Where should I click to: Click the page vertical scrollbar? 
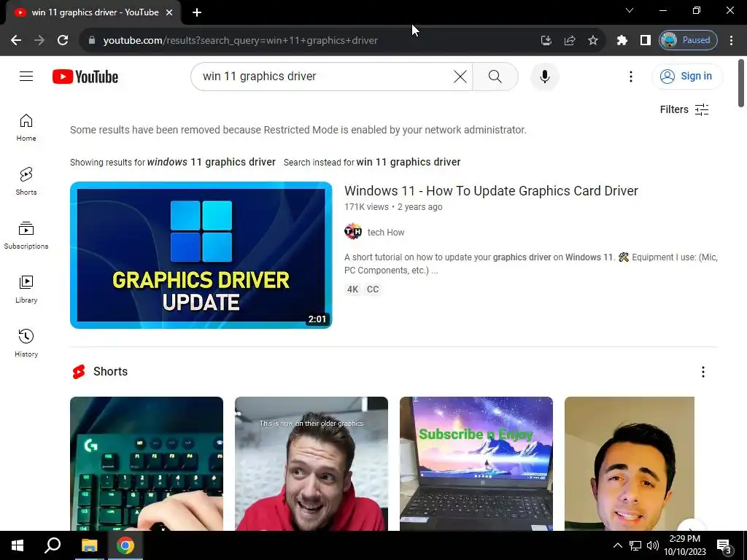pos(741,83)
